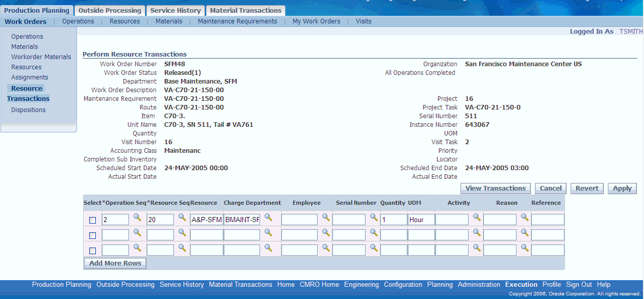
Task: Switch to the Outside Processing tab
Action: click(110, 10)
